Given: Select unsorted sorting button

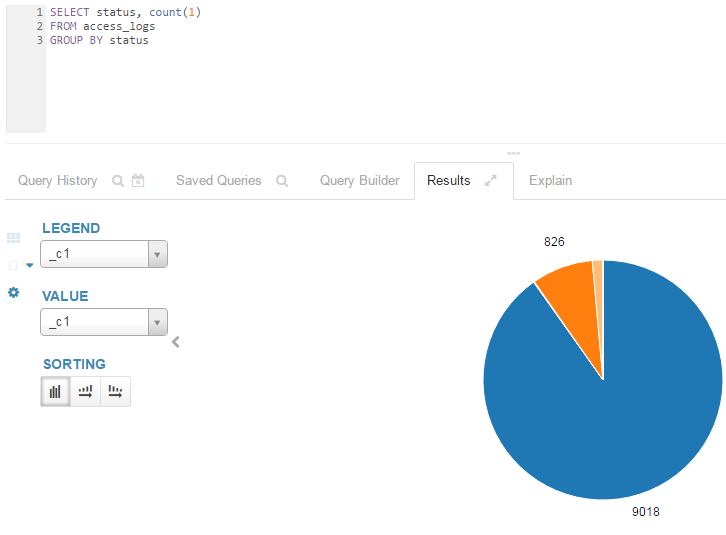Looking at the screenshot, I should coord(55,391).
